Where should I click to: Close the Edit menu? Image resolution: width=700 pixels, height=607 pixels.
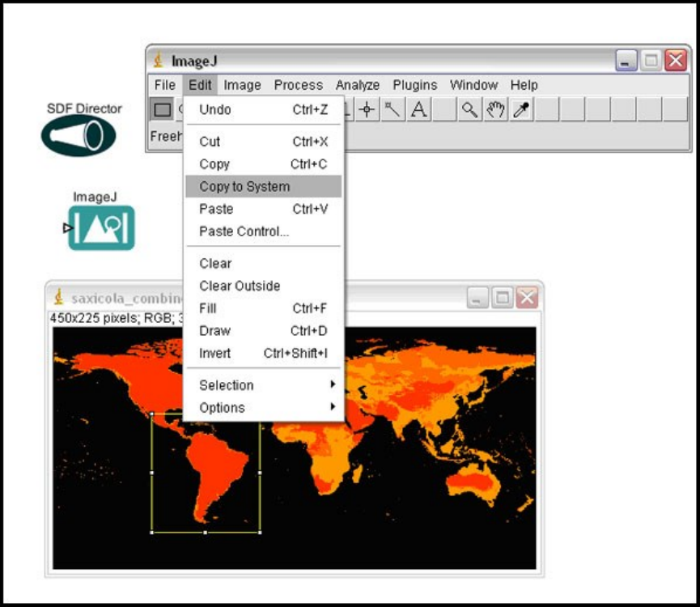(x=200, y=85)
